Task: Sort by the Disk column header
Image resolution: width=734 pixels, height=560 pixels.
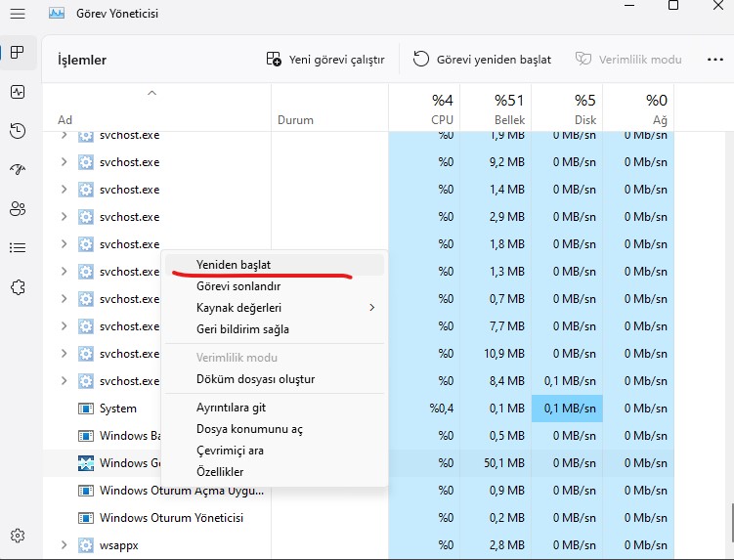Action: tap(567, 108)
